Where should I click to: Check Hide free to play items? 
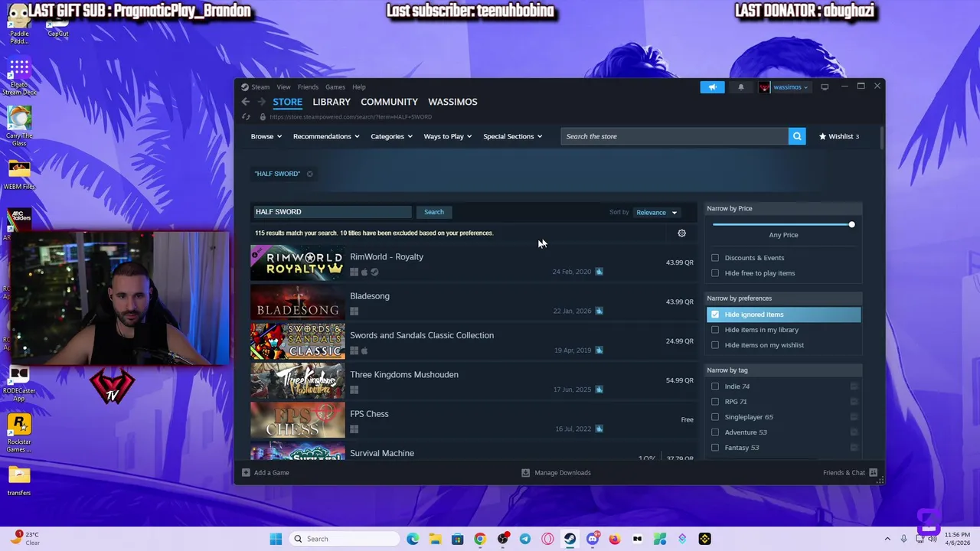(x=715, y=273)
